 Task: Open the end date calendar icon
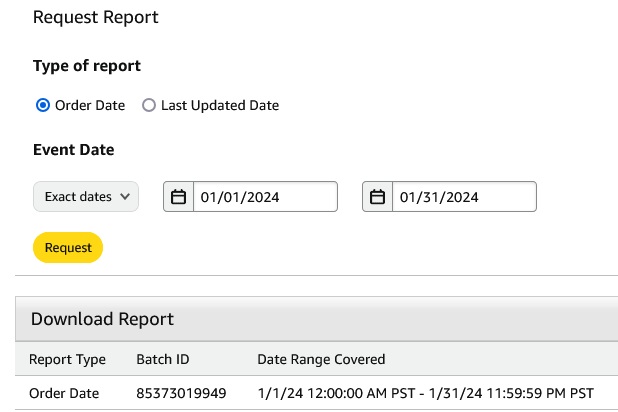tap(378, 197)
